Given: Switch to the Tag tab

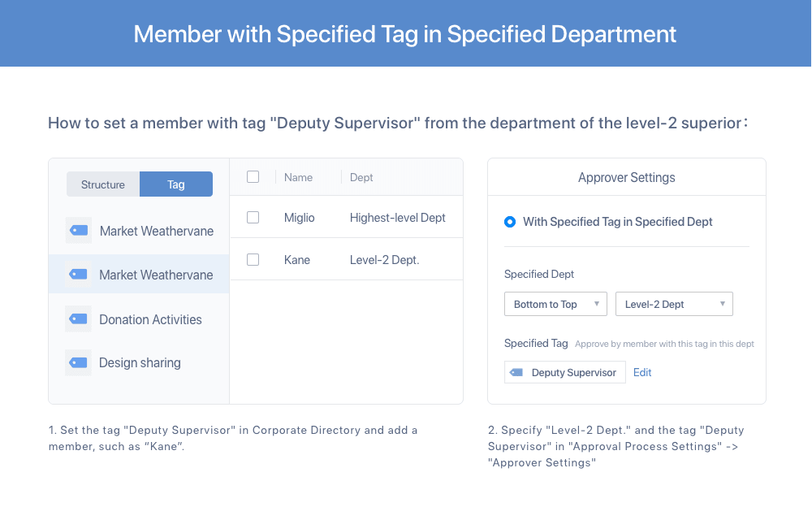Looking at the screenshot, I should click(x=176, y=184).
